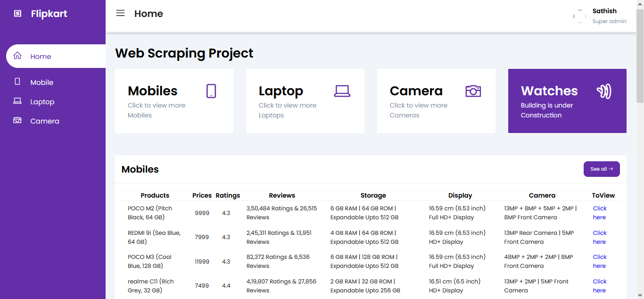
Task: Open Camera from the sidebar menu
Action: tap(44, 121)
